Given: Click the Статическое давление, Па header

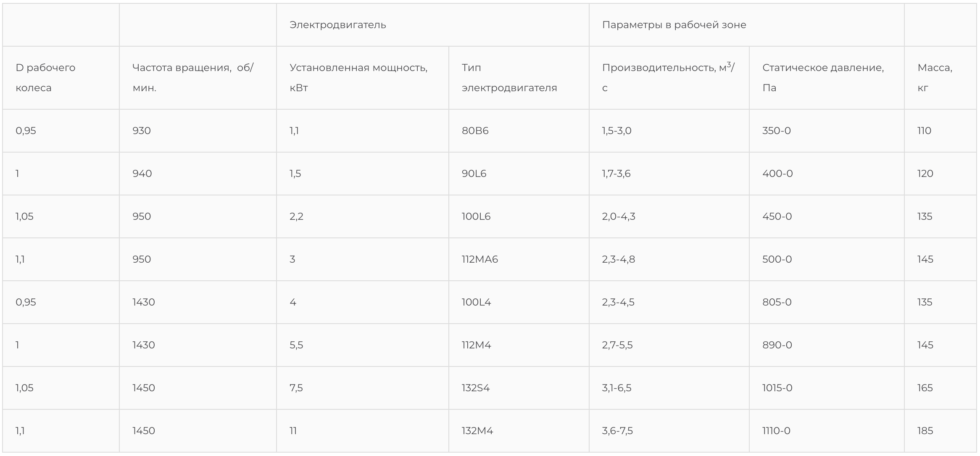Looking at the screenshot, I should [822, 78].
